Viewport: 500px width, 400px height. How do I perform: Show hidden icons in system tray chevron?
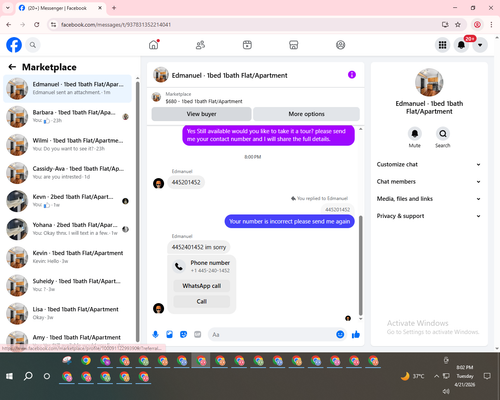[x=436, y=376]
